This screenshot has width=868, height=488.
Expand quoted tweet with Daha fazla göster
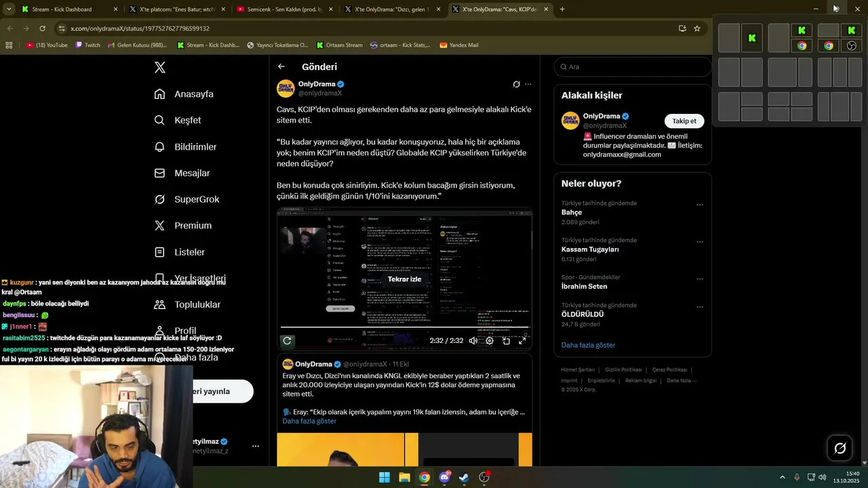[309, 421]
